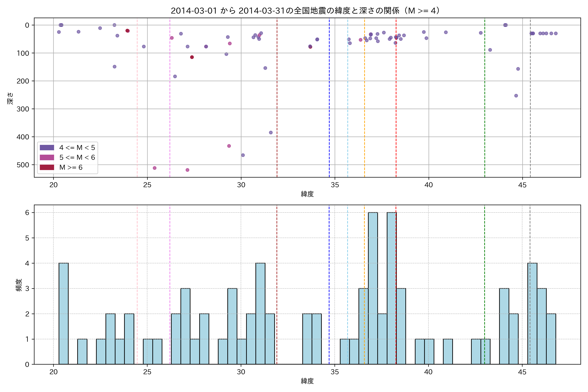Click the purple '4 <= M < 5' legend swatch
The height and width of the screenshot is (392, 588).
[47, 147]
